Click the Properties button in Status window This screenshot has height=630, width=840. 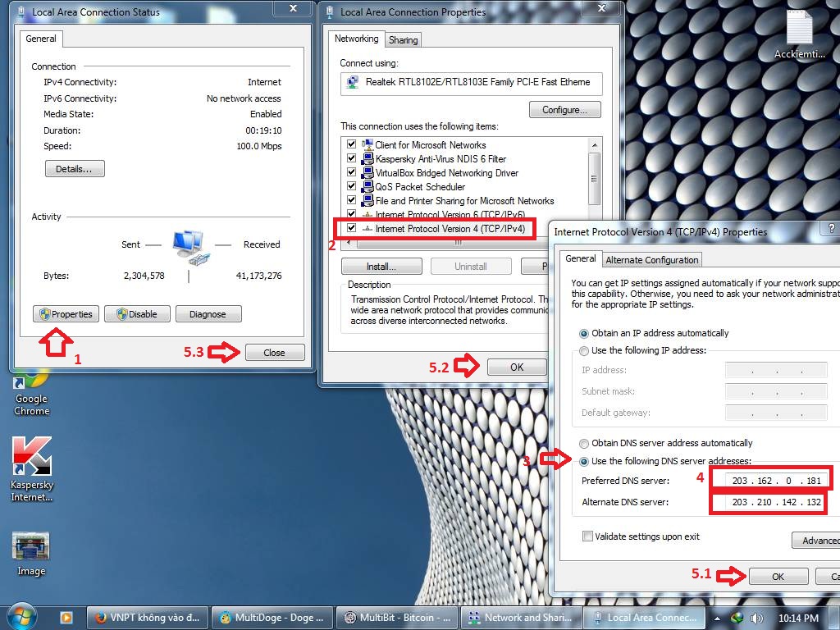pyautogui.click(x=66, y=314)
